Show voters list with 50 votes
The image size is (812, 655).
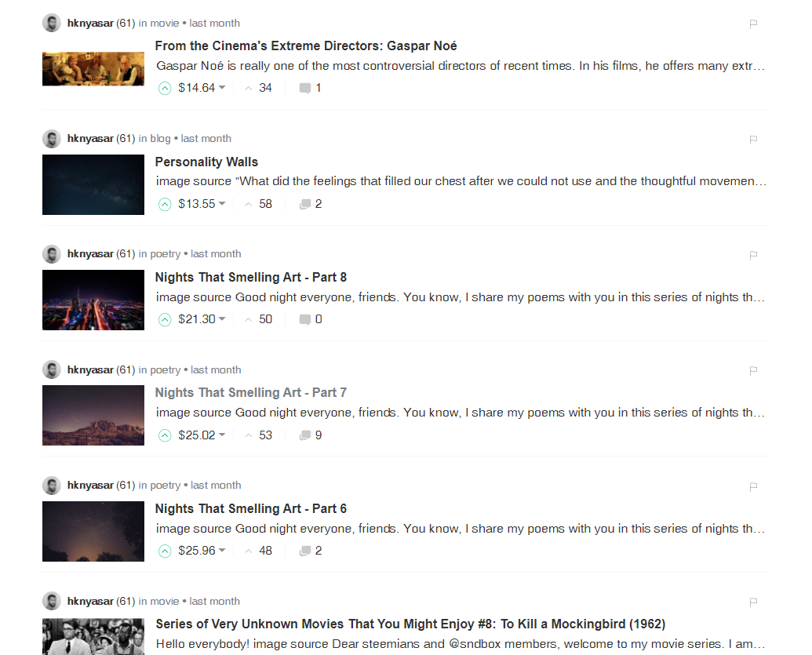click(258, 319)
